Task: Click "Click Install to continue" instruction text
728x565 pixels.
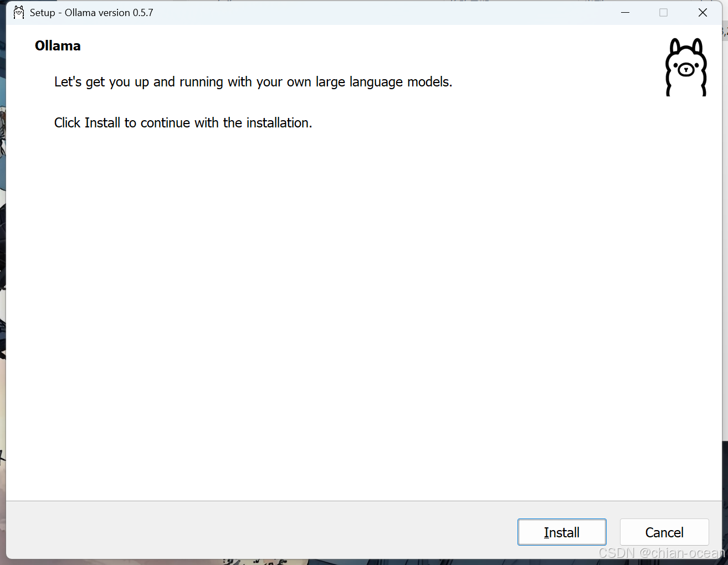Action: pyautogui.click(x=183, y=123)
